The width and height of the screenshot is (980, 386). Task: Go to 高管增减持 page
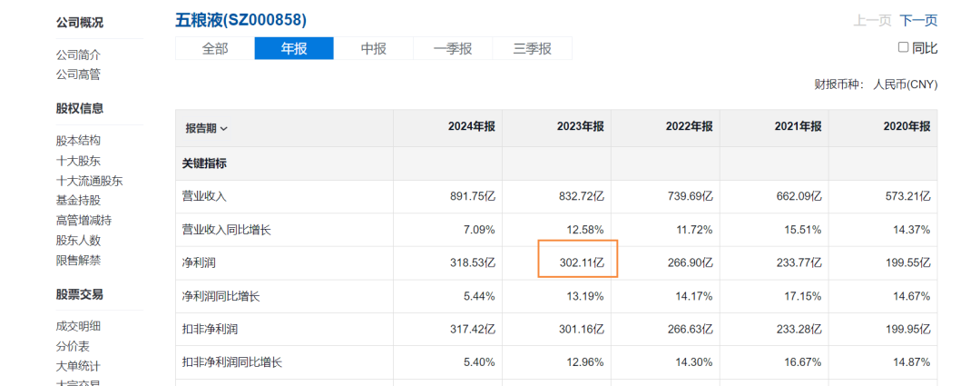pos(83,220)
